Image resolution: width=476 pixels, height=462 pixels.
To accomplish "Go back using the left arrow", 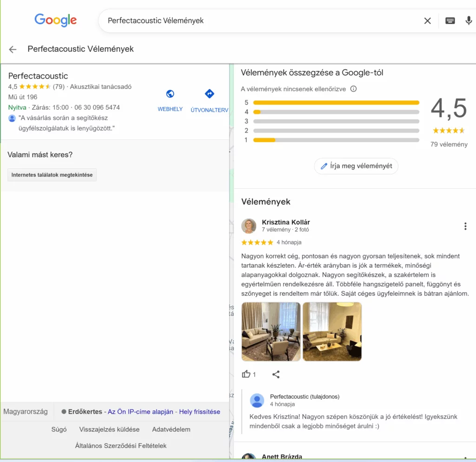I will 12,49.
